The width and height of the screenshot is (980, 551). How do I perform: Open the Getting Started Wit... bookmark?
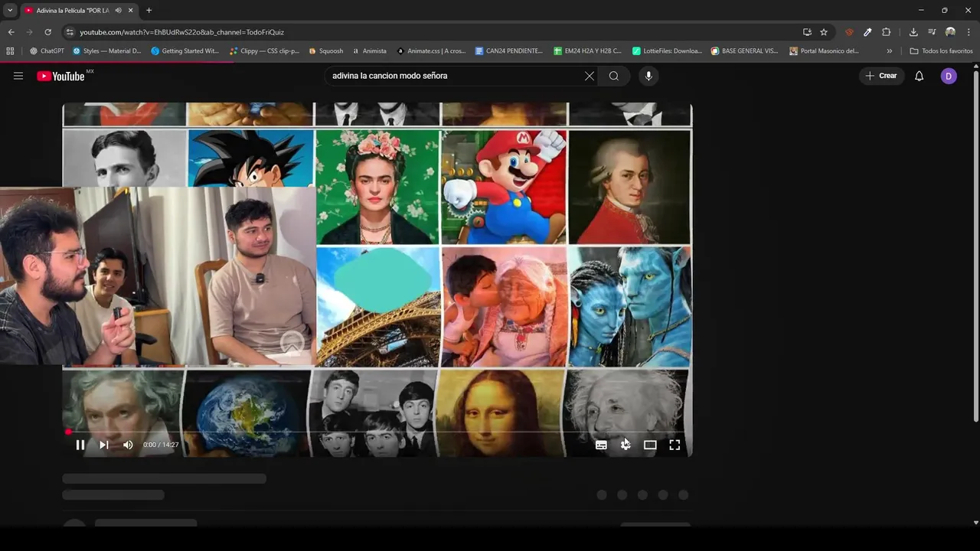pyautogui.click(x=185, y=51)
